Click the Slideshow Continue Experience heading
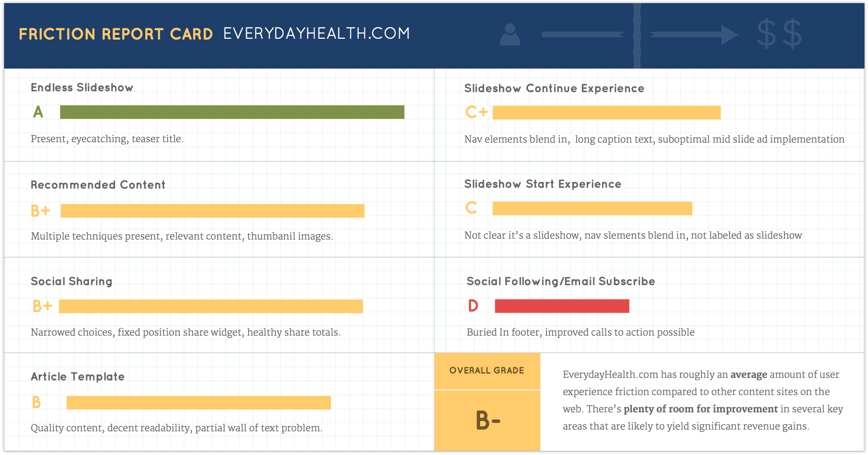This screenshot has height=455, width=868. pos(554,88)
